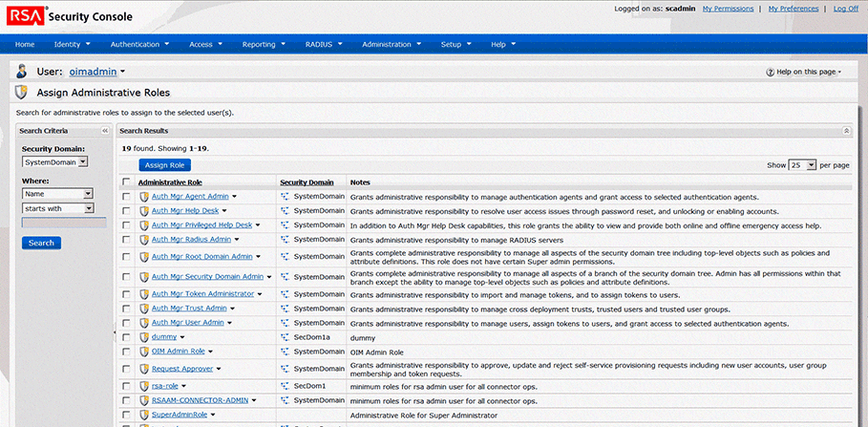The width and height of the screenshot is (868, 427).
Task: Open the My Permissions link
Action: pos(728,9)
